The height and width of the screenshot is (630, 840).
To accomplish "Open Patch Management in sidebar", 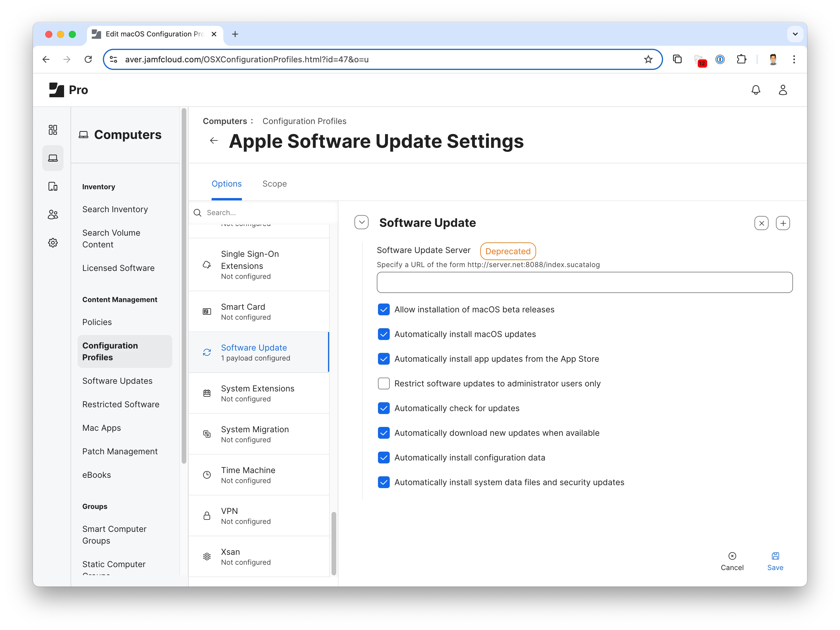I will point(120,452).
